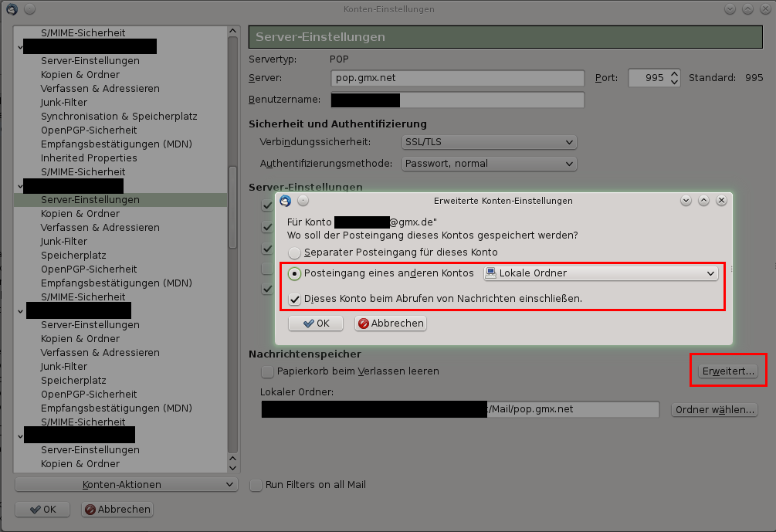Open the 'Lokale Ordner' account dropdown

click(600, 273)
